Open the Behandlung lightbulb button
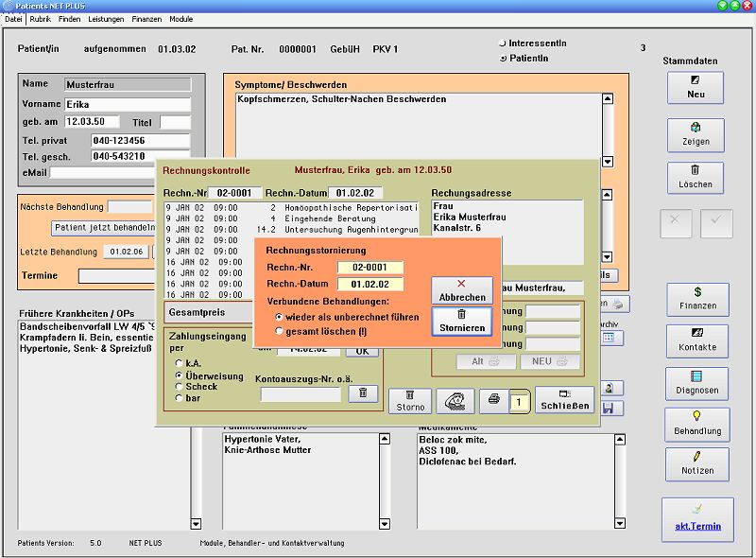The image size is (756, 558). (697, 425)
